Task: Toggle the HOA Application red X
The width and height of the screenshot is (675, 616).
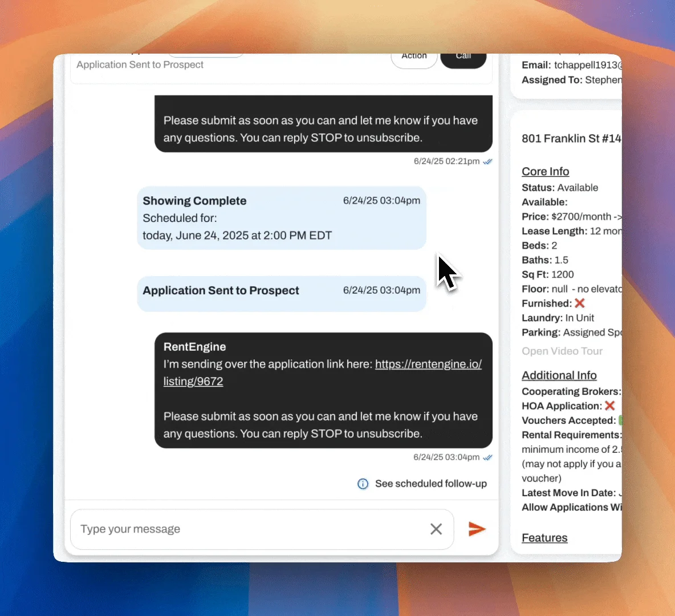Action: click(610, 406)
